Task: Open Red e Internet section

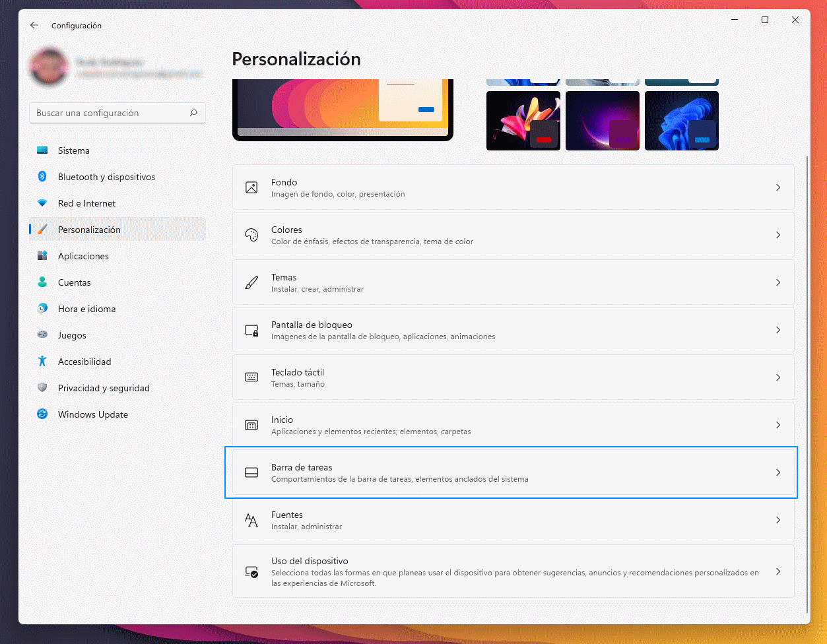Action: pos(117,203)
